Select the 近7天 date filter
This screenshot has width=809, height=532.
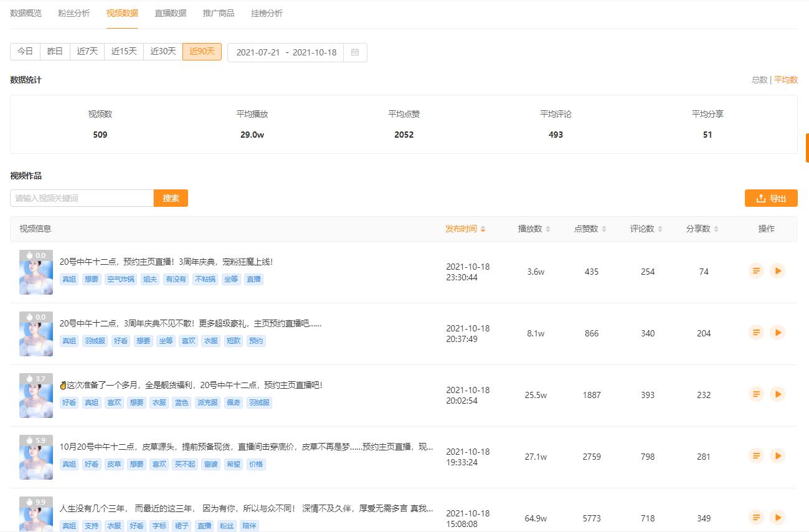[87, 51]
